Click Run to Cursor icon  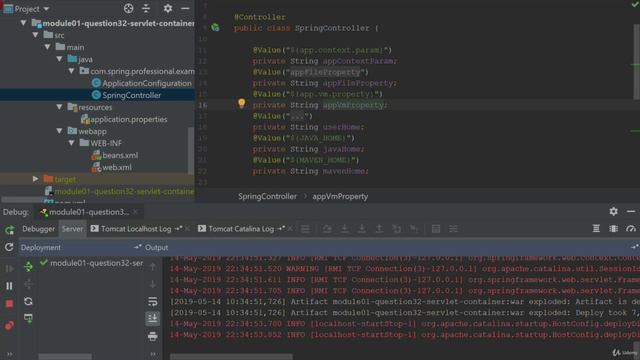pos(414,229)
